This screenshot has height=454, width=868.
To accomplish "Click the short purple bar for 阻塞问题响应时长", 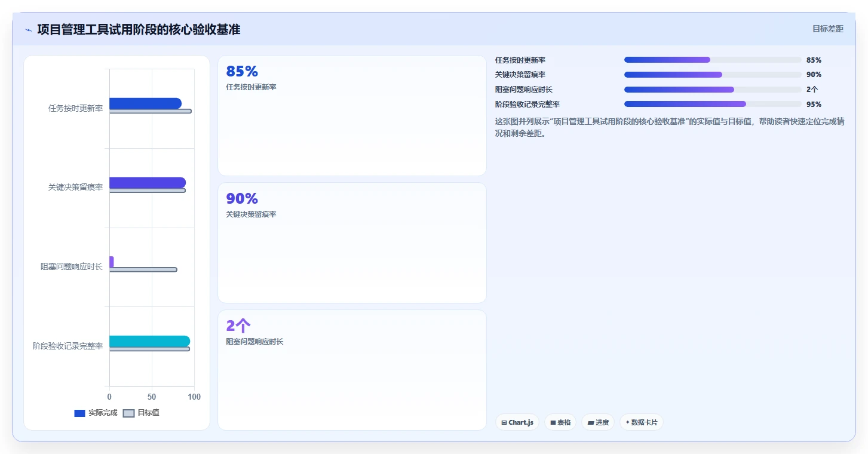I will pos(111,262).
